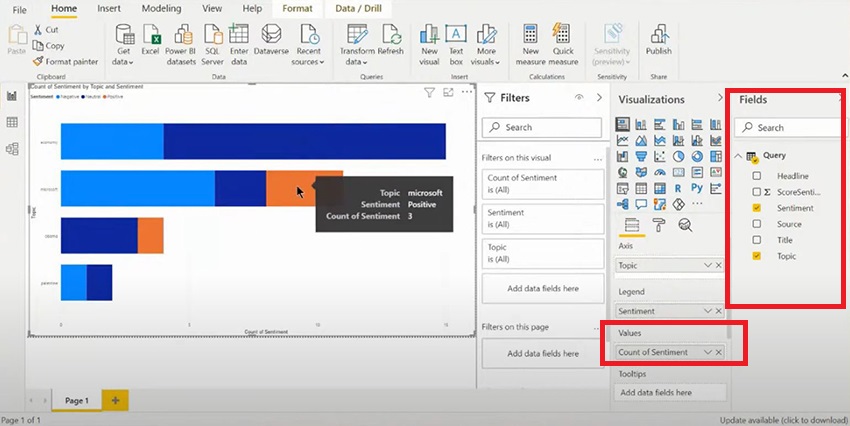Pick the Ribbon chart visual
Viewport: 850px width, 426px height.
click(x=716, y=140)
